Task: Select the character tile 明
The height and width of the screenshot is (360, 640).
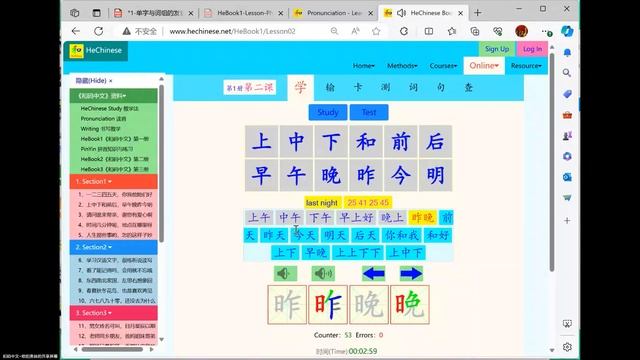Action: tap(435, 176)
